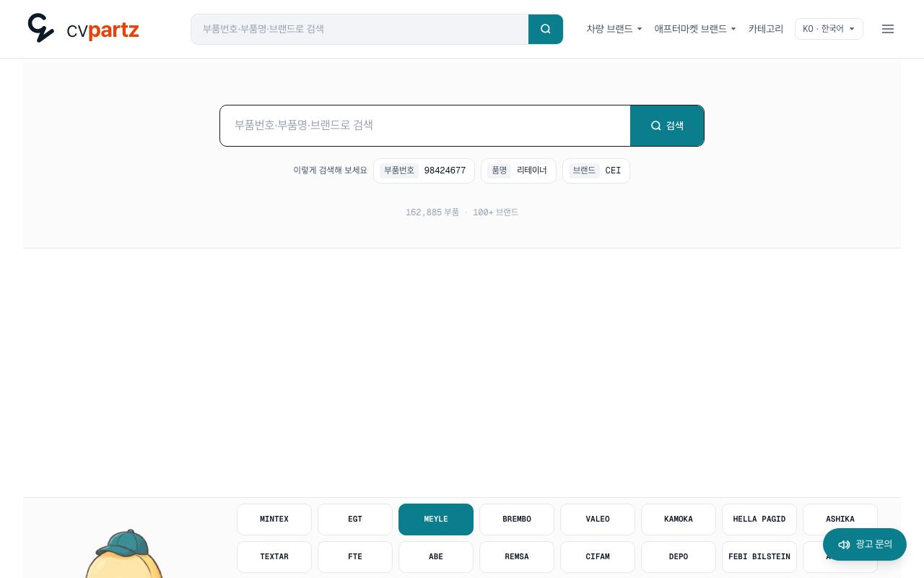
Task: Select the EGT brand chip
Action: click(x=355, y=519)
